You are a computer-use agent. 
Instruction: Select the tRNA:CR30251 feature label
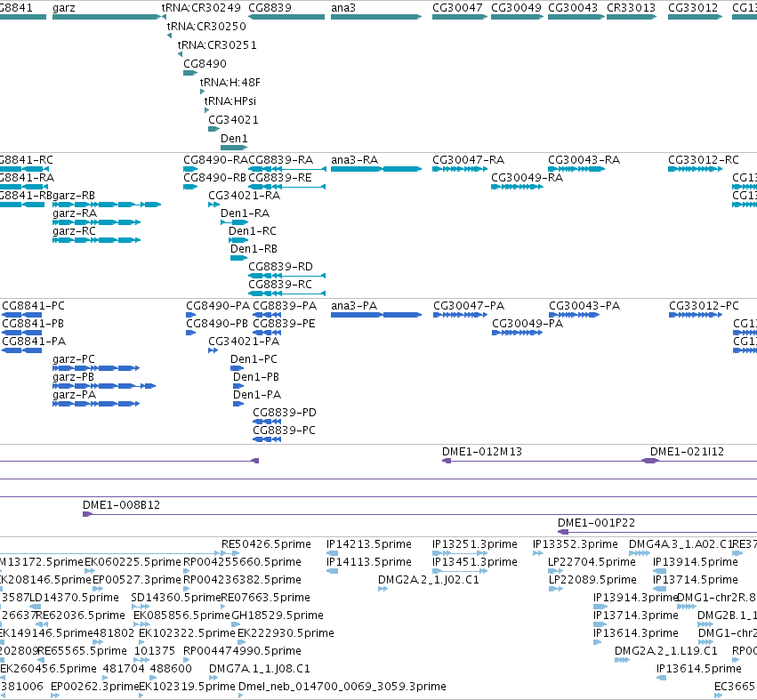217,44
